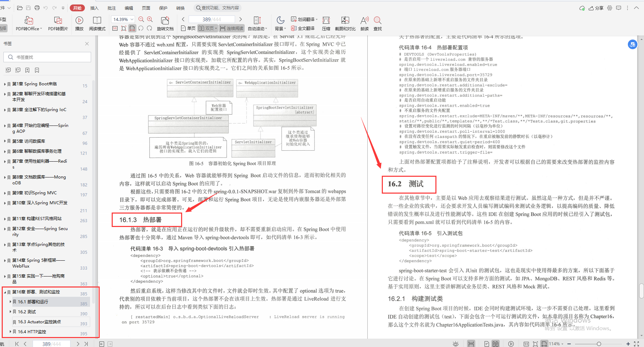644x347 pixels.
Task: Expand bookmark 第1章 Spring Boot来临
Action: [5, 84]
